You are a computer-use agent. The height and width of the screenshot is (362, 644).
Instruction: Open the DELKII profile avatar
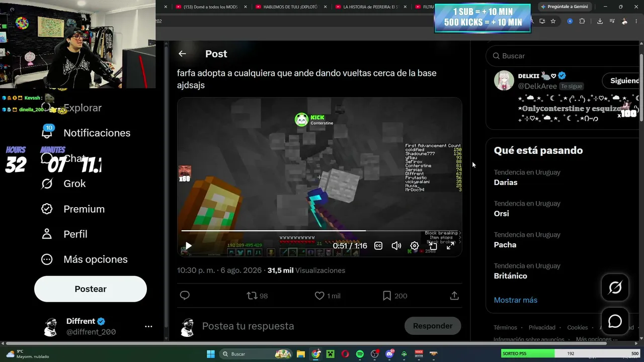pos(504,80)
